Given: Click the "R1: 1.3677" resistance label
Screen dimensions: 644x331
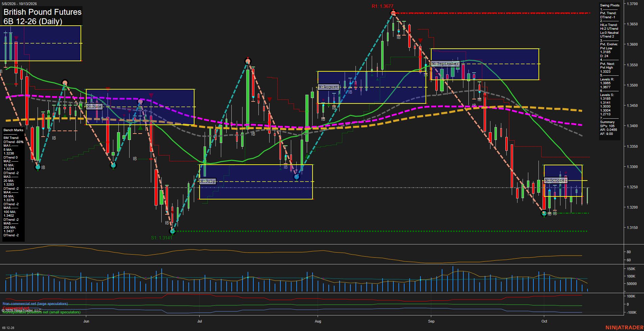Looking at the screenshot, I should pyautogui.click(x=382, y=6).
